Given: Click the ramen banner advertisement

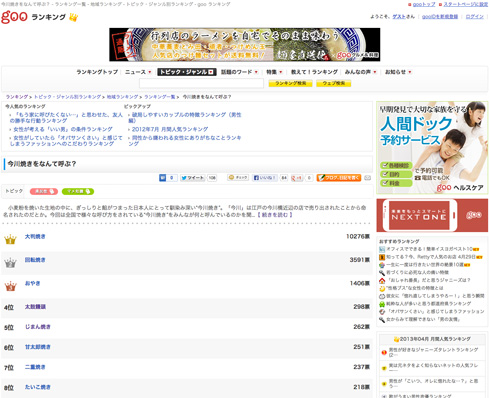Looking at the screenshot, I should pos(245,45).
